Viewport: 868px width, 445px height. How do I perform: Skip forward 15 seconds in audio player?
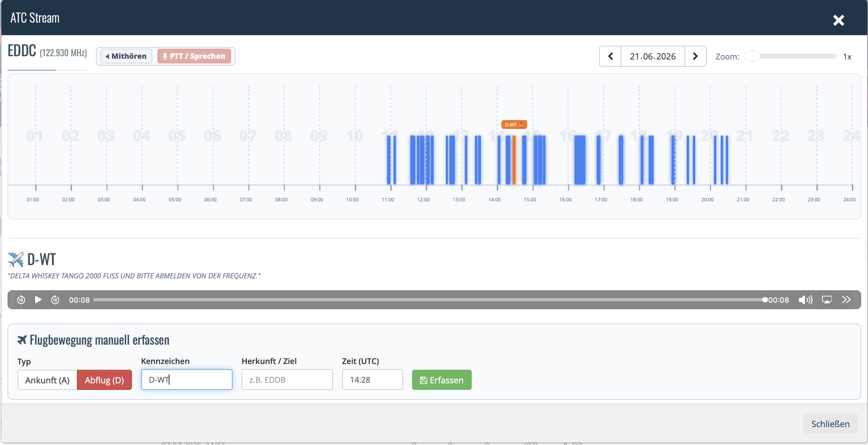pos(55,300)
